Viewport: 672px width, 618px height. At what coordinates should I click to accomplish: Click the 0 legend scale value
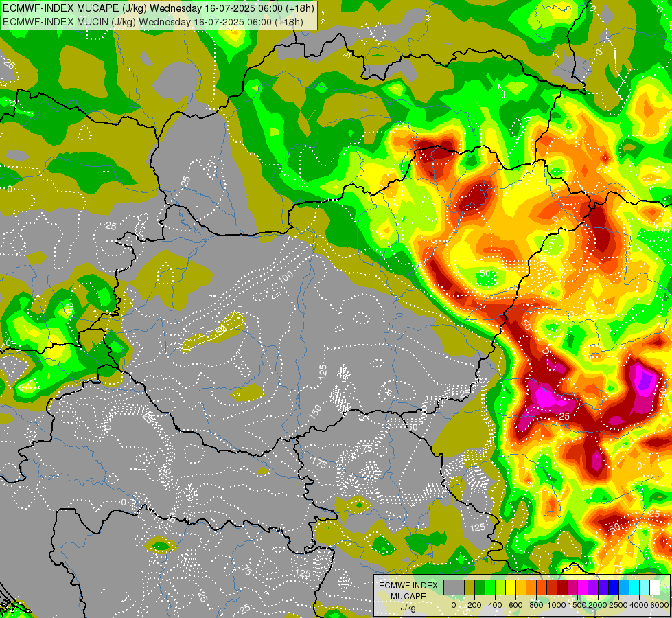[x=454, y=605]
